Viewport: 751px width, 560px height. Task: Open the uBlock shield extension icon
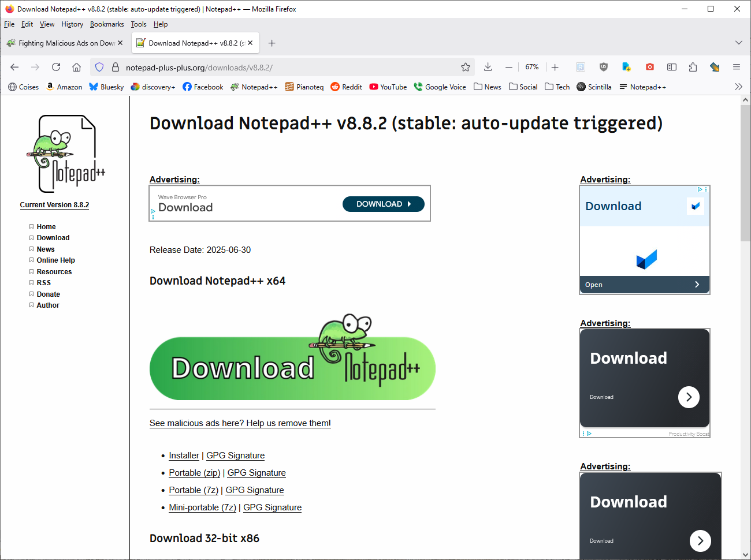click(x=604, y=67)
